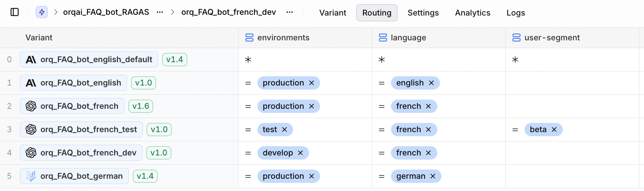Click empty user-segment cell for orq_FAQ_bot_french
644x191 pixels.
coord(572,106)
